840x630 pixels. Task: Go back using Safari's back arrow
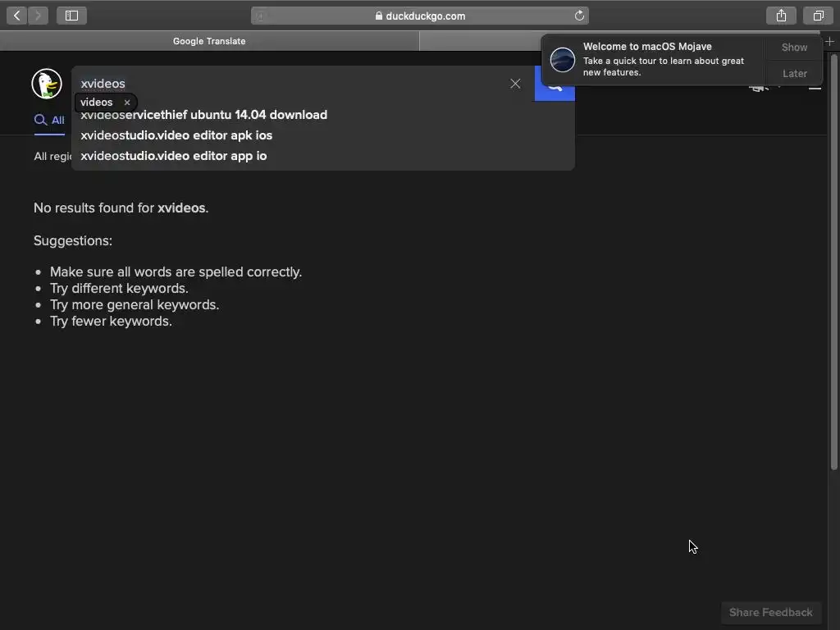pyautogui.click(x=17, y=16)
